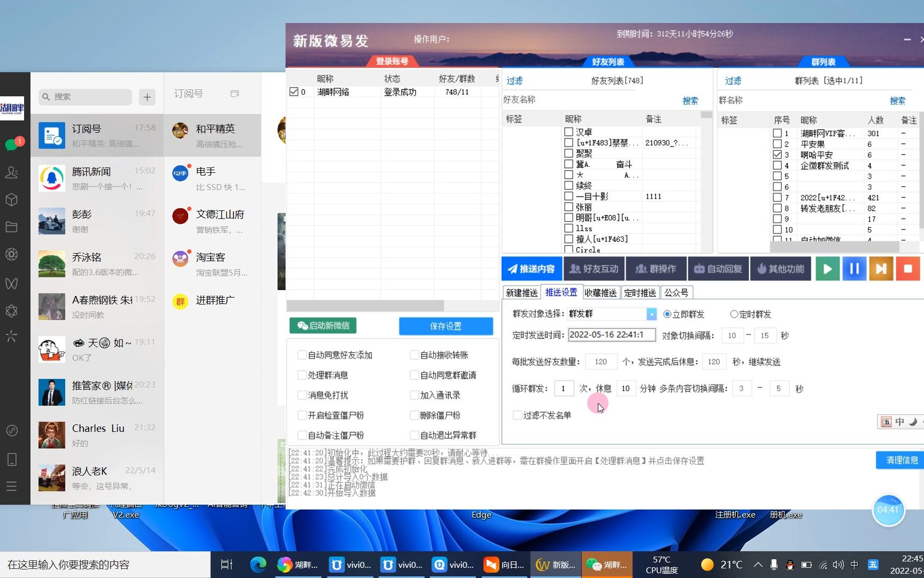This screenshot has height=578, width=924.
Task: Click the 清理信息 button
Action: 902,460
